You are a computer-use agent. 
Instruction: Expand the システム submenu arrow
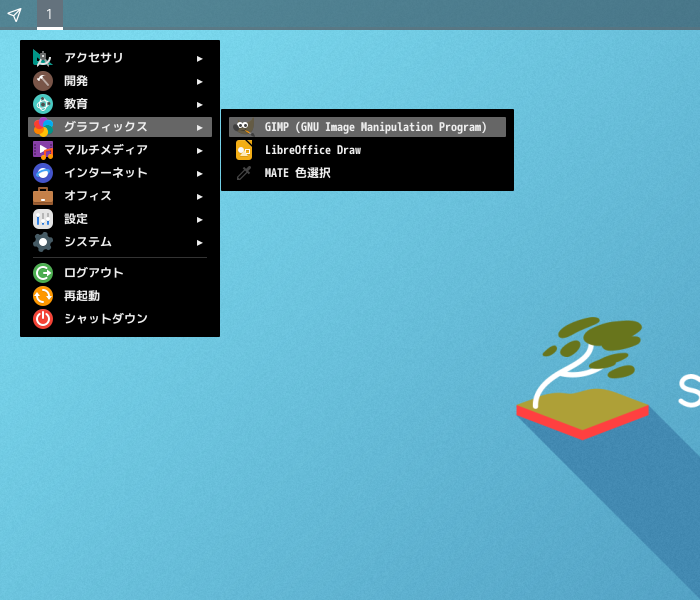coord(200,242)
